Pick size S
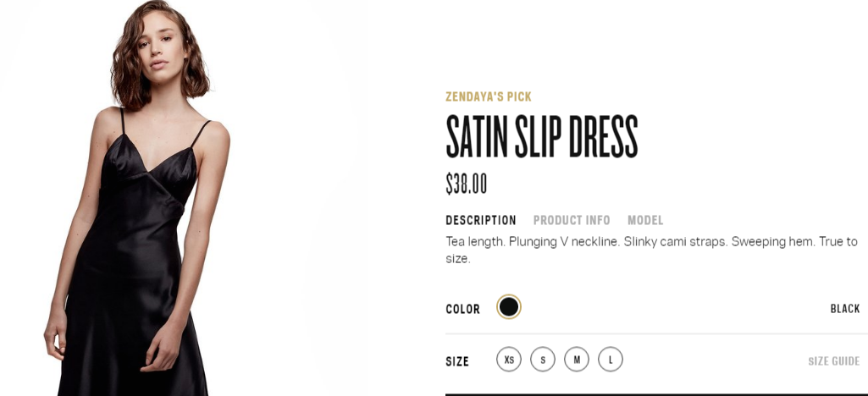Image resolution: width=868 pixels, height=396 pixels. point(543,360)
